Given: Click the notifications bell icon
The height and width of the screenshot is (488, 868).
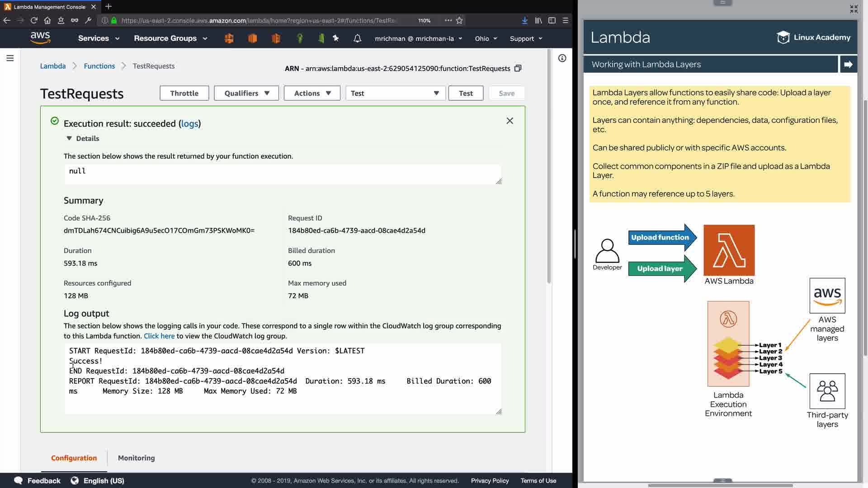Looking at the screenshot, I should tap(357, 38).
